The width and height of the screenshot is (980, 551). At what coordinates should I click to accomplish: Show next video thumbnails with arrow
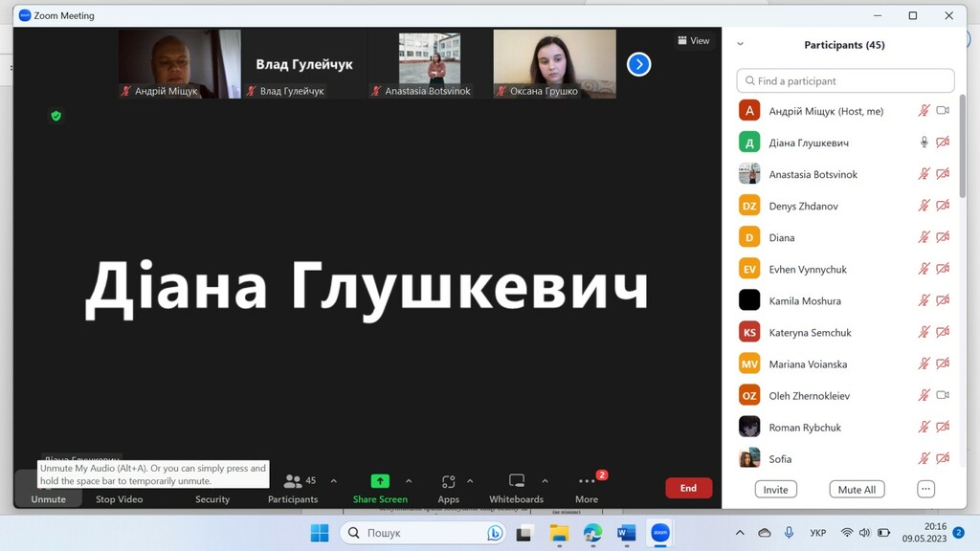click(x=638, y=64)
